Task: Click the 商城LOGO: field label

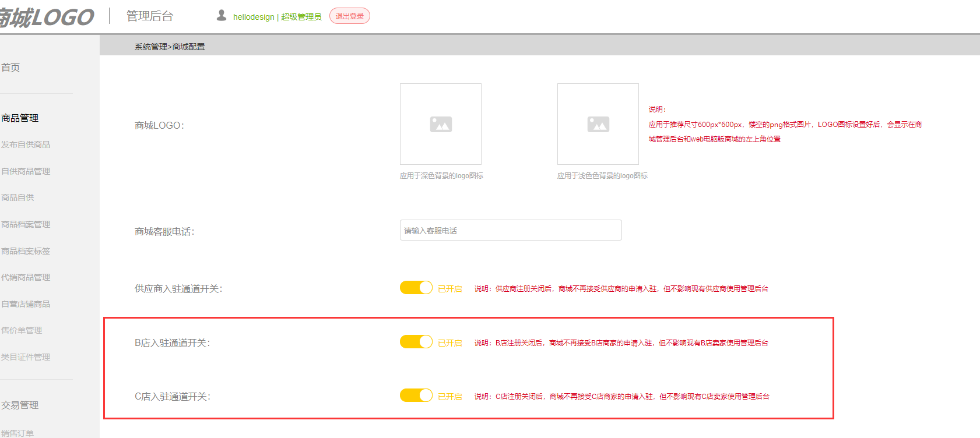Action: (x=159, y=125)
